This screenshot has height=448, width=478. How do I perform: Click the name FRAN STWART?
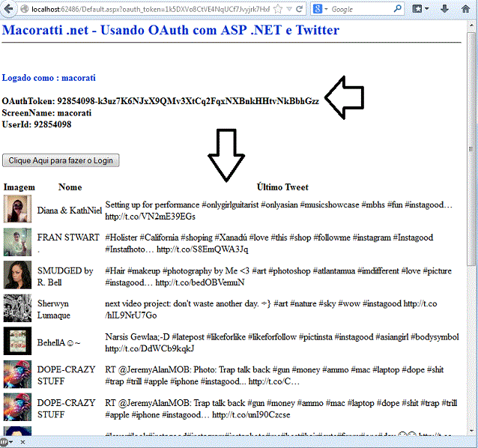pos(68,237)
